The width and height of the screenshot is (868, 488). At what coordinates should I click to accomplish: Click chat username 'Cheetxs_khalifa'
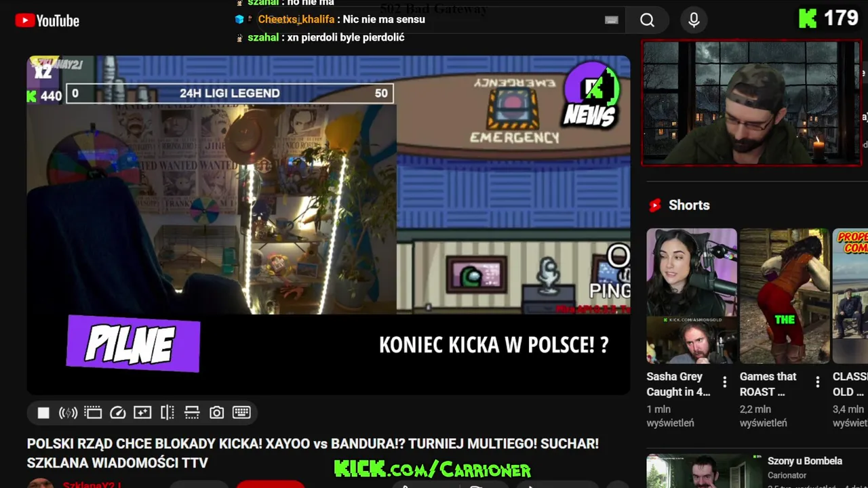pos(296,20)
